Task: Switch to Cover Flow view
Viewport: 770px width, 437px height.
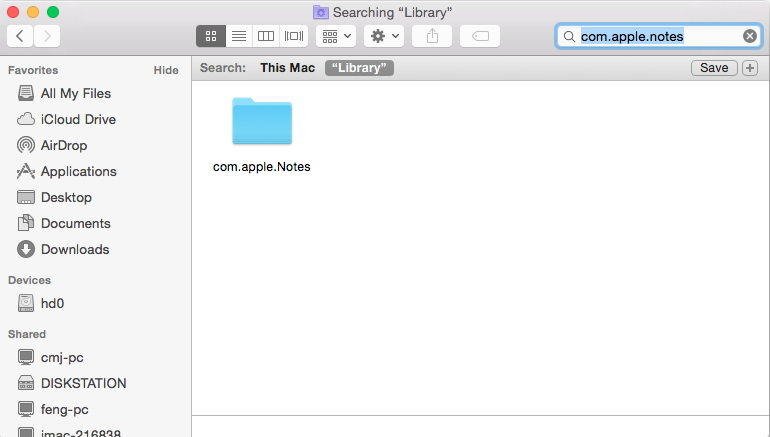Action: point(294,36)
